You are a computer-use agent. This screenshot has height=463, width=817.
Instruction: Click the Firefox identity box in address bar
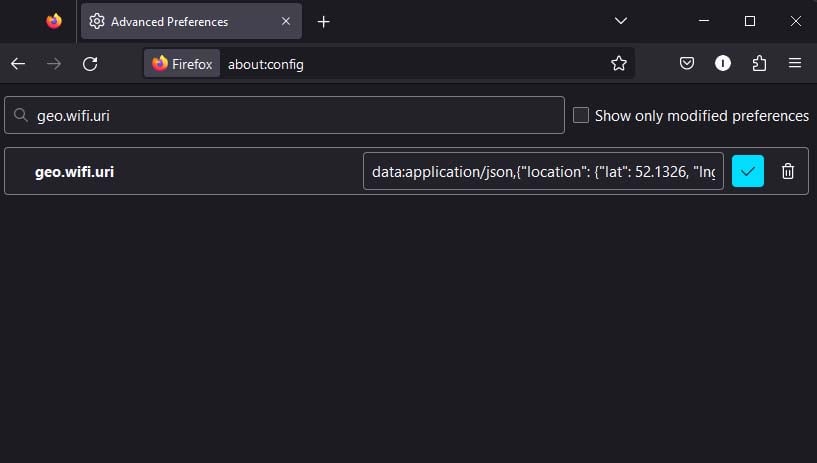click(x=182, y=64)
